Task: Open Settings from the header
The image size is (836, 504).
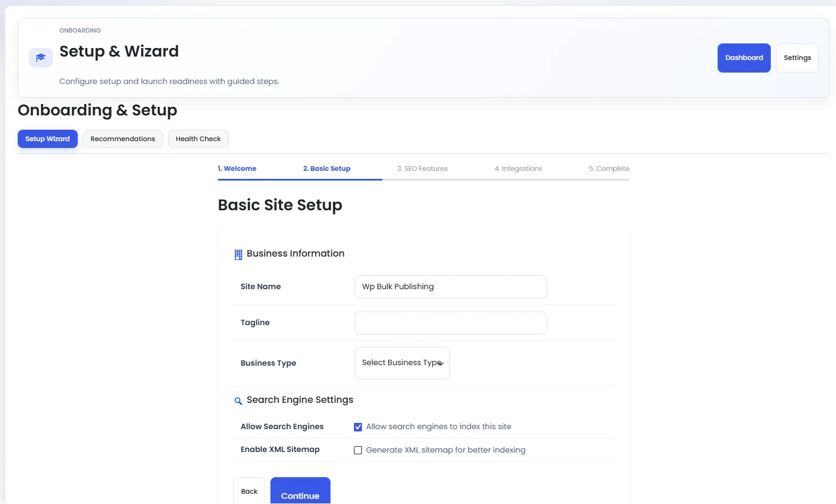Action: pyautogui.click(x=797, y=58)
